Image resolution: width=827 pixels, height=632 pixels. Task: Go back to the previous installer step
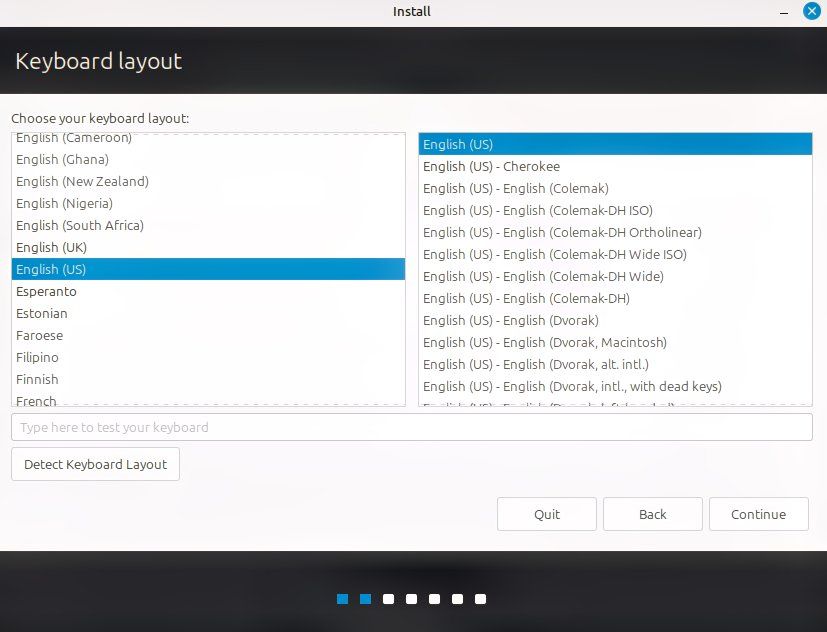652,514
